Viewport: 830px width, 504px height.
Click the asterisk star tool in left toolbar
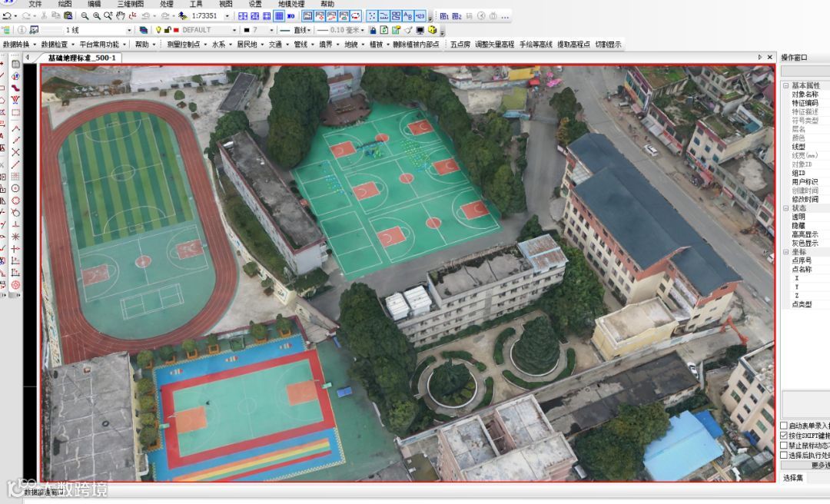[x=16, y=236]
